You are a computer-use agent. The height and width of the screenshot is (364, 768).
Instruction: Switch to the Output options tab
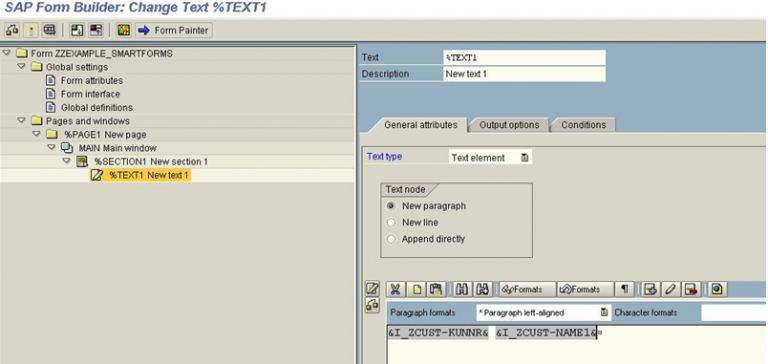(x=509, y=125)
